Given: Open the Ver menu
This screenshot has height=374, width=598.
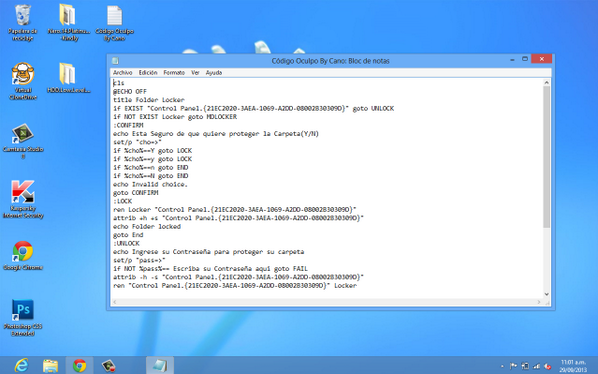Looking at the screenshot, I should coord(195,72).
